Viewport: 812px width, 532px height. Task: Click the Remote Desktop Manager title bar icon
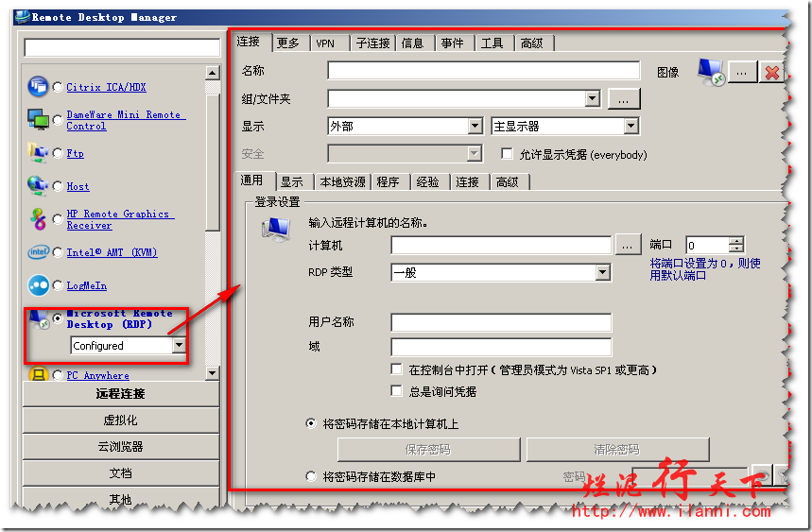23,17
